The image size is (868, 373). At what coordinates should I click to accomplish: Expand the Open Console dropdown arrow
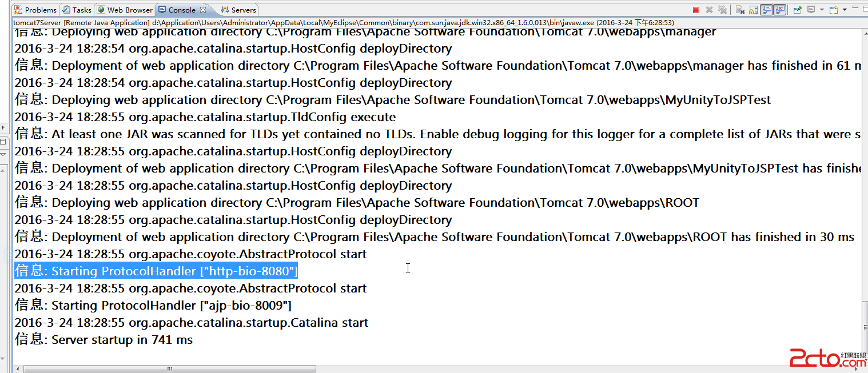point(845,10)
